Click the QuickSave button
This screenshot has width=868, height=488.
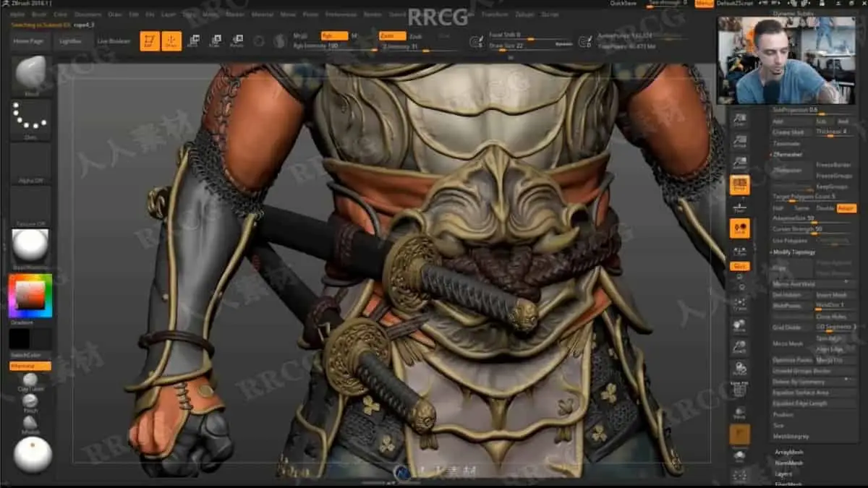point(624,4)
